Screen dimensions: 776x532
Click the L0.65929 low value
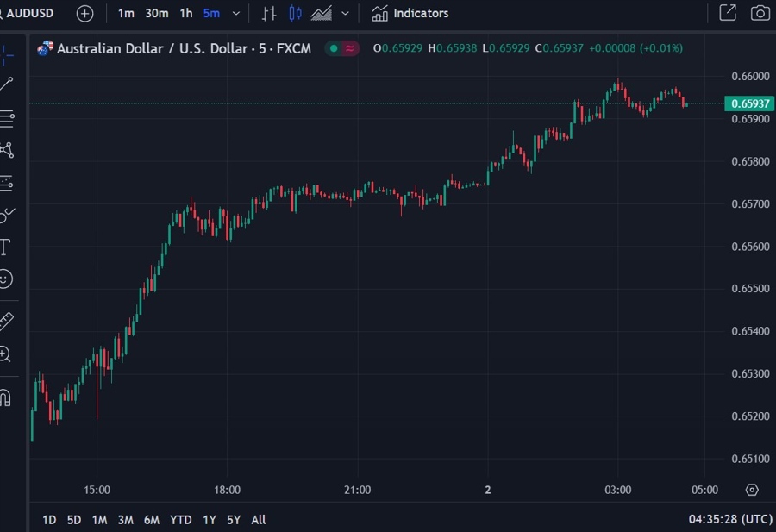click(506, 48)
